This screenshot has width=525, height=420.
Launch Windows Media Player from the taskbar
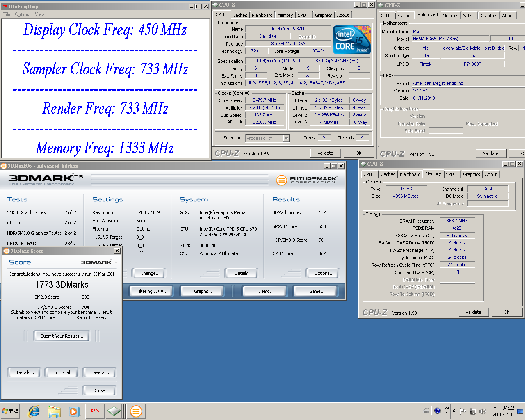coord(74,411)
